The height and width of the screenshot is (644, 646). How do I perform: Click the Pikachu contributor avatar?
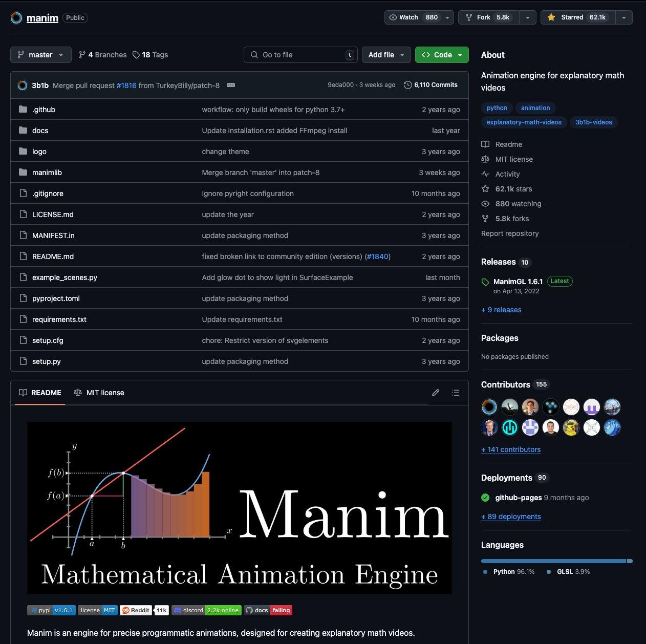571,427
